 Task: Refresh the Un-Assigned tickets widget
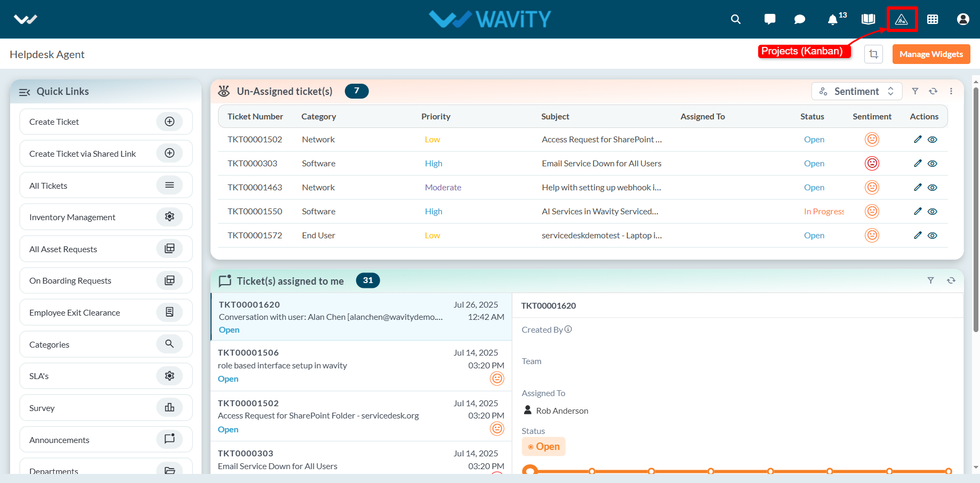coord(933,91)
